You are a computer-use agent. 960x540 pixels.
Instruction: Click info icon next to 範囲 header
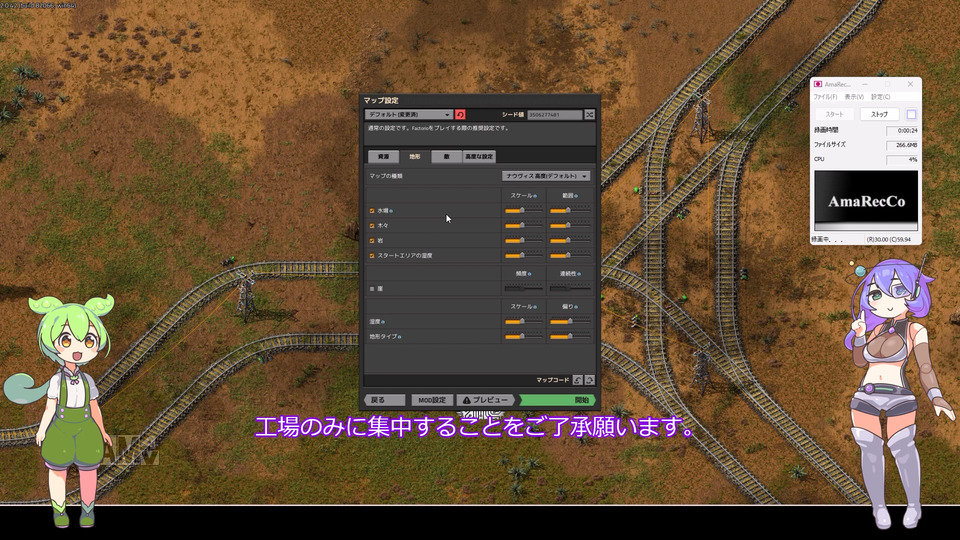coord(576,196)
